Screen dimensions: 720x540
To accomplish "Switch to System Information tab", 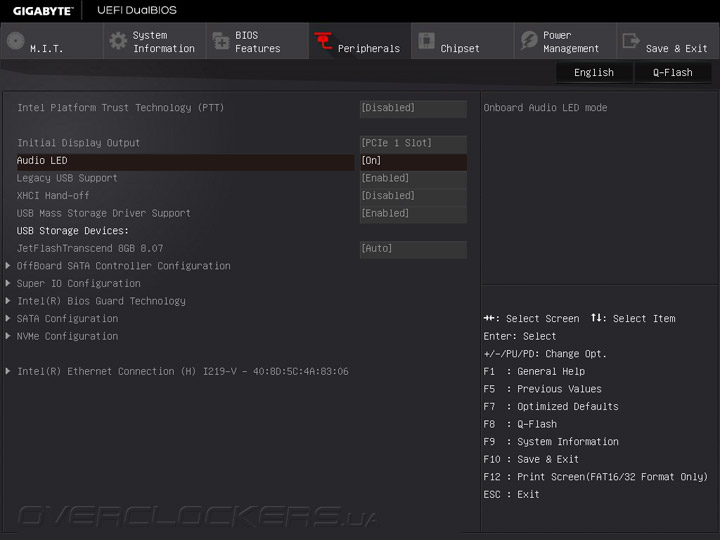I will pos(155,41).
